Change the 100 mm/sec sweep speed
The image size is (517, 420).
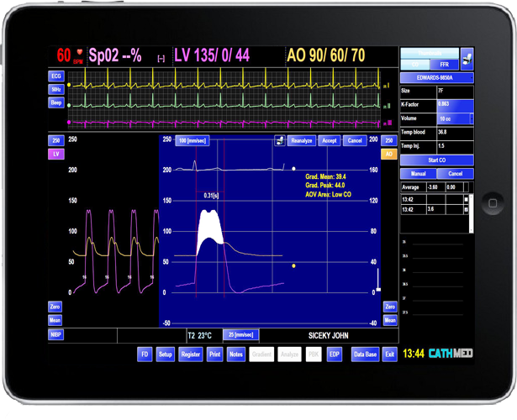tap(193, 140)
